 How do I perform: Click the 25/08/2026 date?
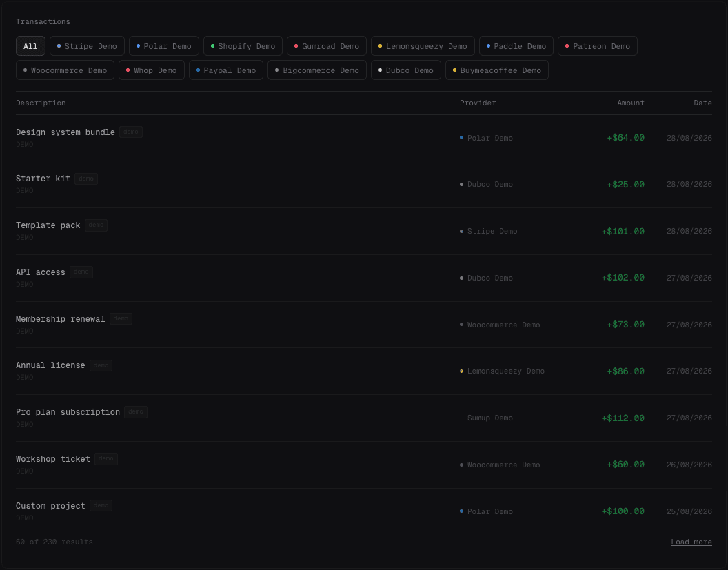(x=689, y=511)
